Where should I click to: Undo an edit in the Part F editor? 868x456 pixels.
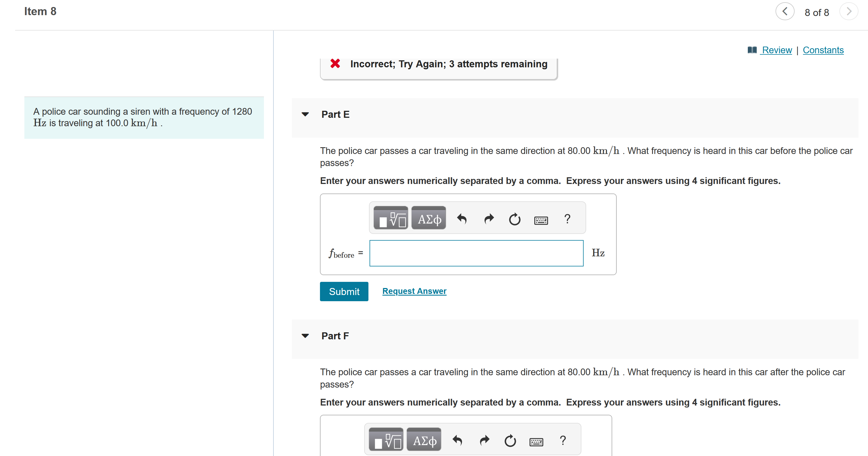[457, 441]
